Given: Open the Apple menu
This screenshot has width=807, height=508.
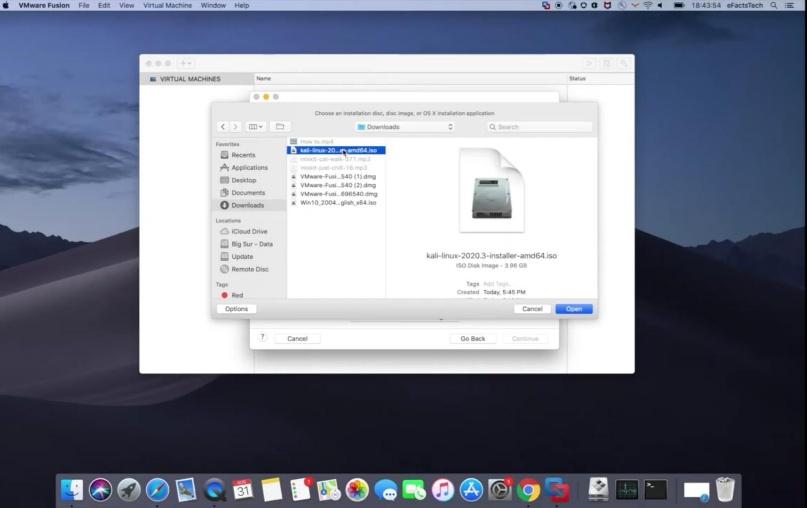Looking at the screenshot, I should (x=6, y=5).
